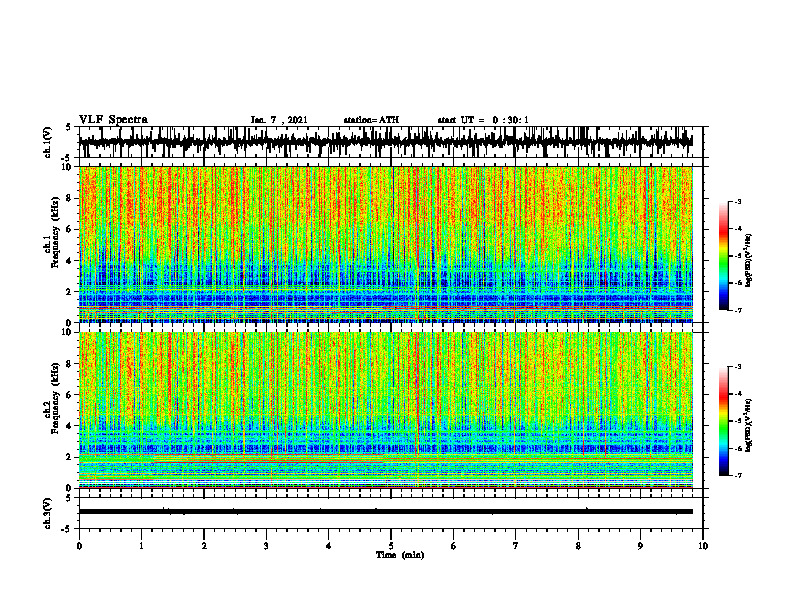The width and height of the screenshot is (792, 612).
Task: Click the "Time (min)" x-axis label
Action: click(x=400, y=555)
